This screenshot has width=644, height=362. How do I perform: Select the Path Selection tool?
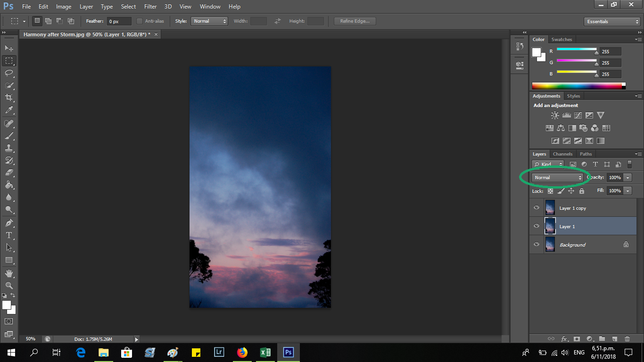point(9,247)
